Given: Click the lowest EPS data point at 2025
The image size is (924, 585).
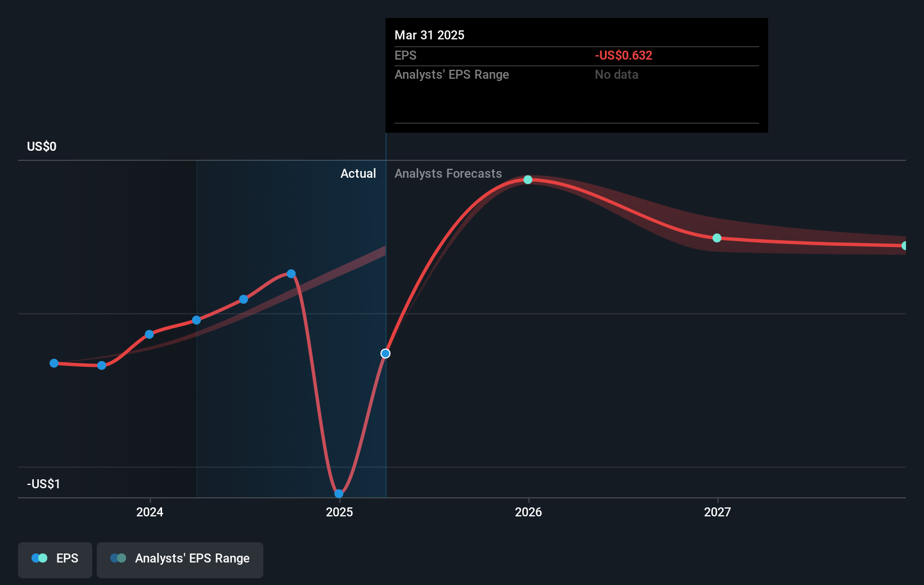Looking at the screenshot, I should click(x=339, y=493).
